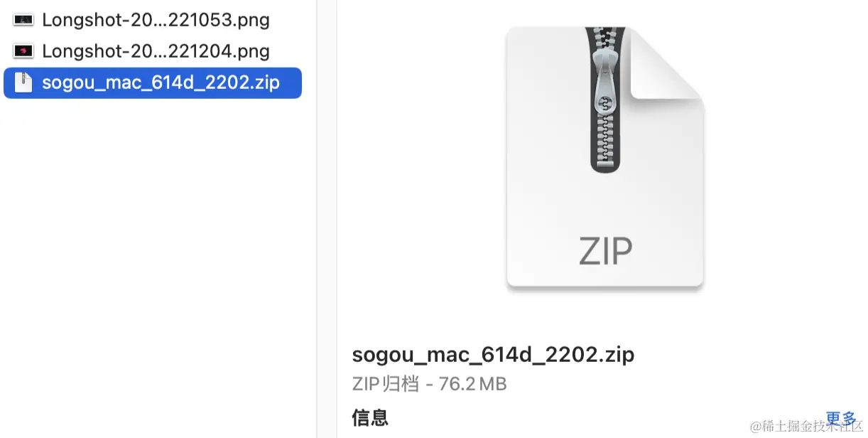Click the ZIP归档 - 76.2 MB description text

pyautogui.click(x=429, y=385)
